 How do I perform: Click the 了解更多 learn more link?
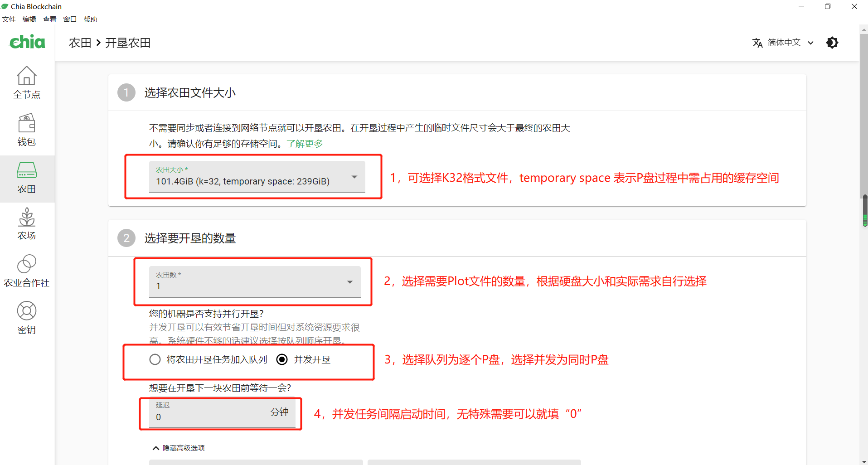tap(305, 144)
